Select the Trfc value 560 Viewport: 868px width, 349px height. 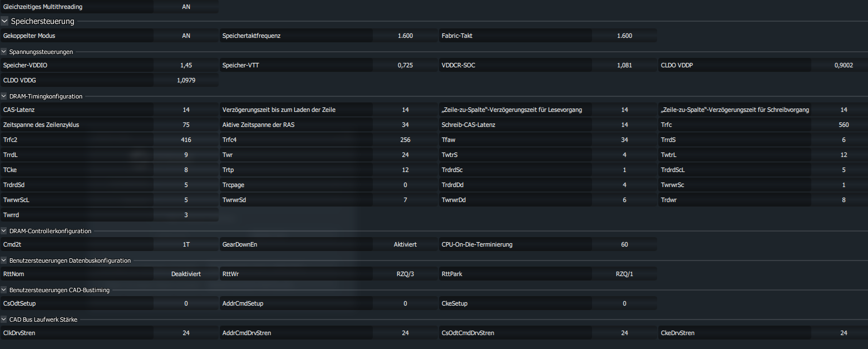(844, 125)
